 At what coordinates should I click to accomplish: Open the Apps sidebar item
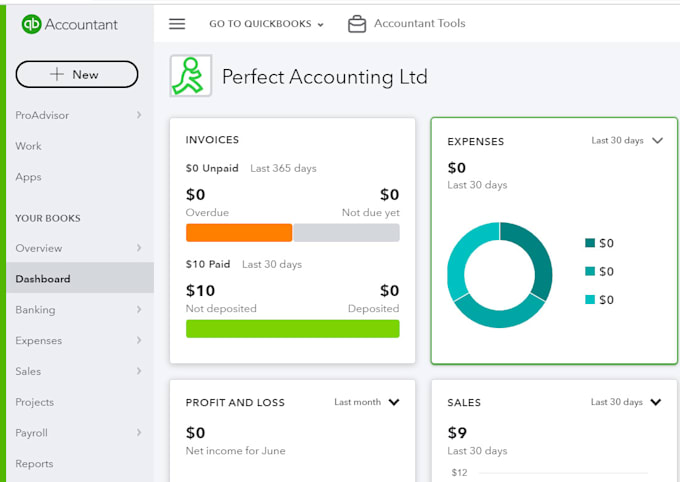(29, 177)
